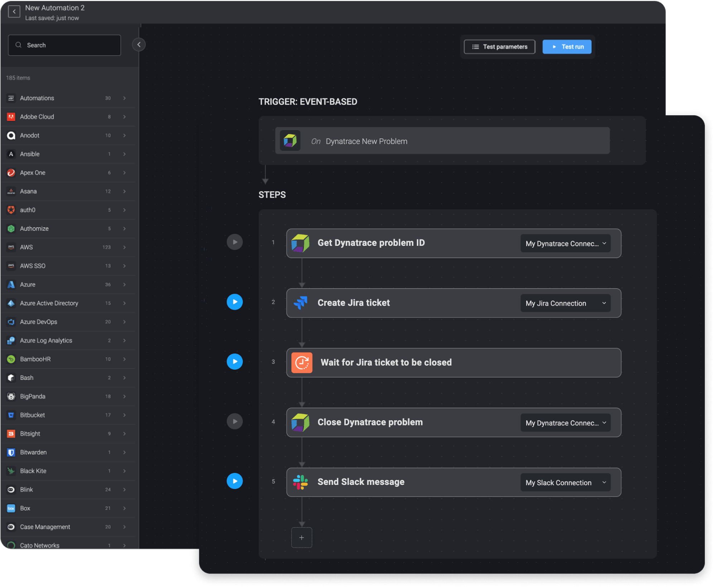Open the Azure Active Directory category

pos(68,303)
